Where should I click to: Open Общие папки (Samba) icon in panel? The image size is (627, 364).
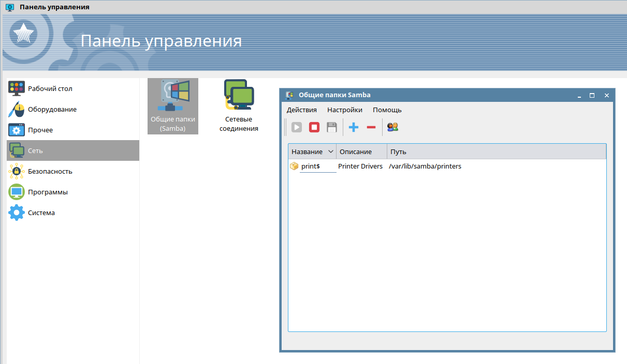pyautogui.click(x=173, y=106)
